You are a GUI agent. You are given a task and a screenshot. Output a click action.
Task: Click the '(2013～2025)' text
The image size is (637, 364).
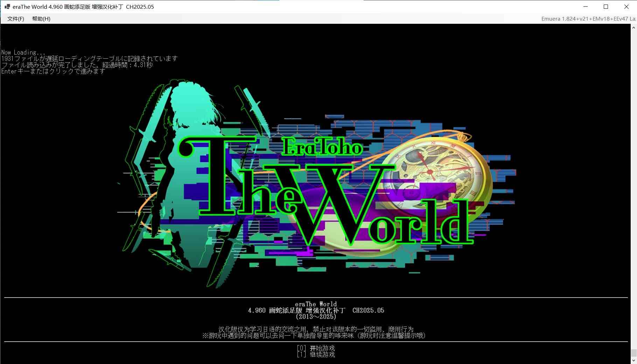coord(316,317)
